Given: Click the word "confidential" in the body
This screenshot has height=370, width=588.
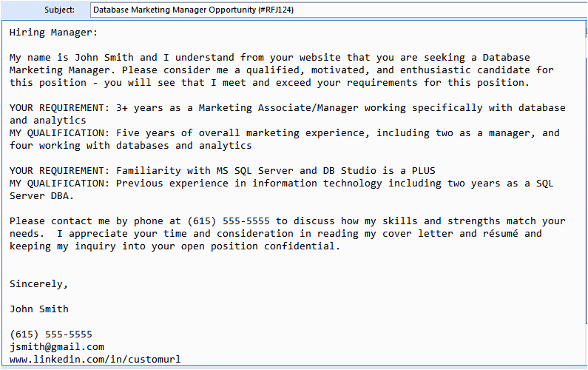Looking at the screenshot, I should pos(305,246).
